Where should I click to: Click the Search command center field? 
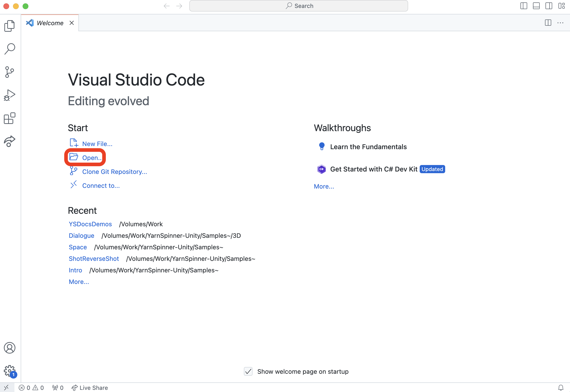[298, 6]
